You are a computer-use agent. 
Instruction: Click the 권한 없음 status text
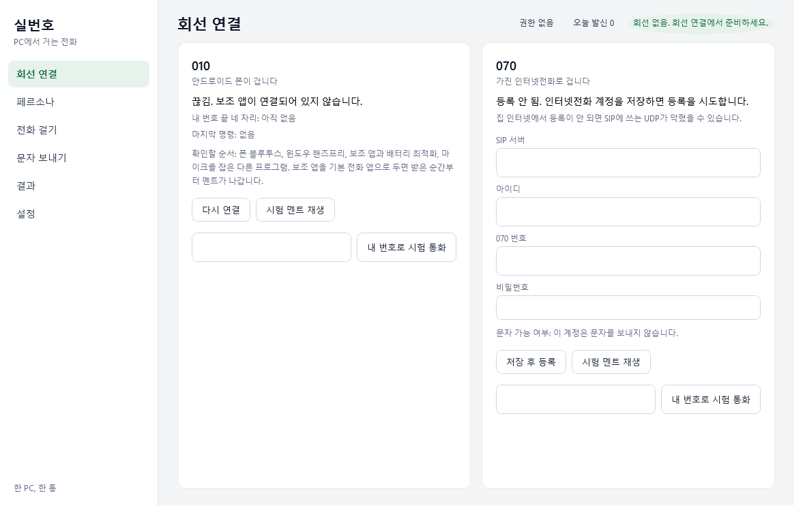click(536, 23)
